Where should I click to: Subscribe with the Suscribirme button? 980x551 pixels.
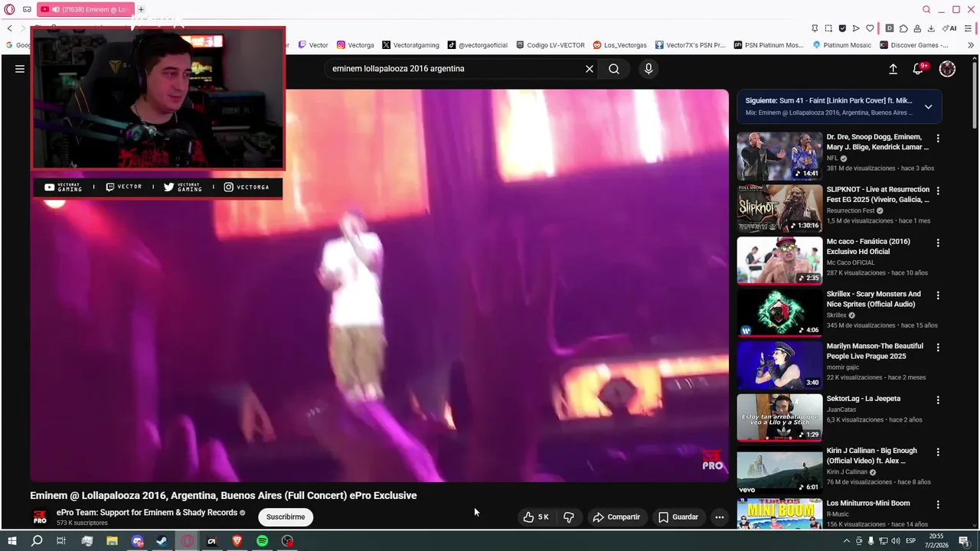click(286, 517)
